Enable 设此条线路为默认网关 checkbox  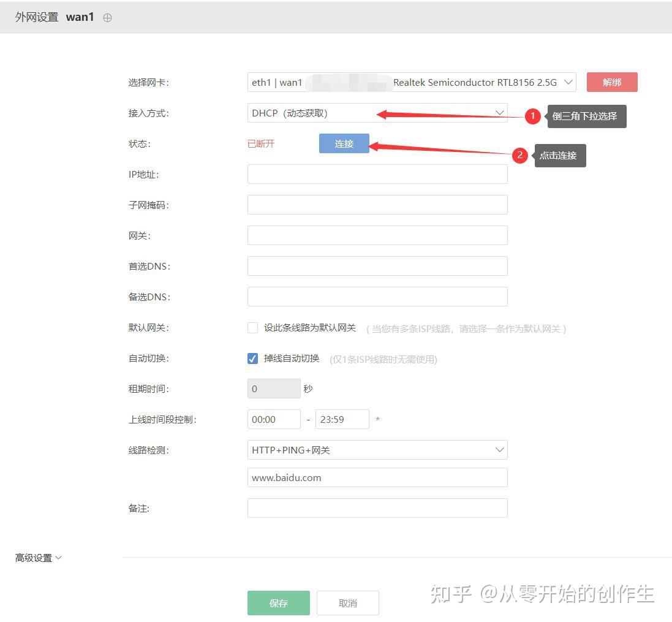(x=252, y=327)
